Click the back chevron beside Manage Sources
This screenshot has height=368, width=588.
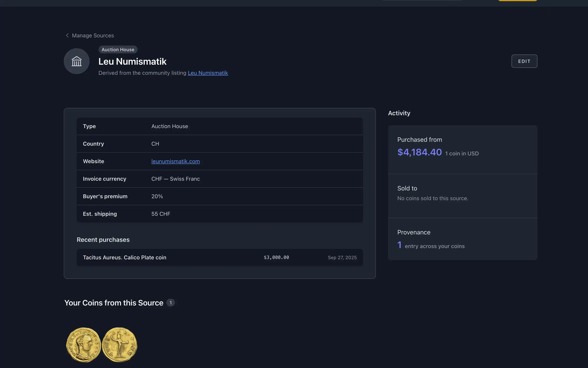point(67,35)
